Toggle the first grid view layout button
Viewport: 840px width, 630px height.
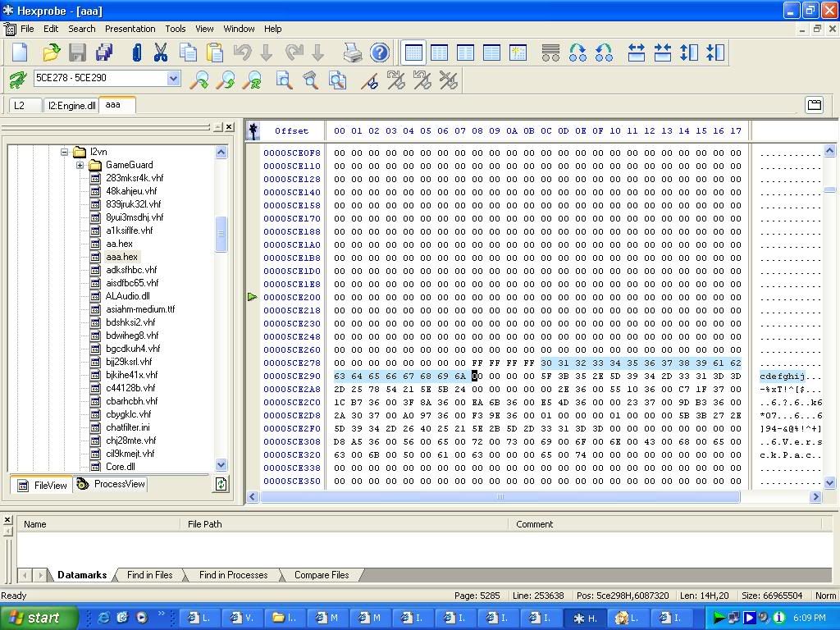point(413,52)
